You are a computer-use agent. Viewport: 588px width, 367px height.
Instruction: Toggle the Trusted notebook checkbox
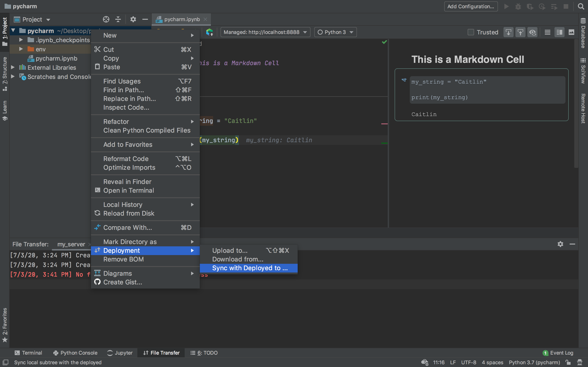[x=471, y=32]
